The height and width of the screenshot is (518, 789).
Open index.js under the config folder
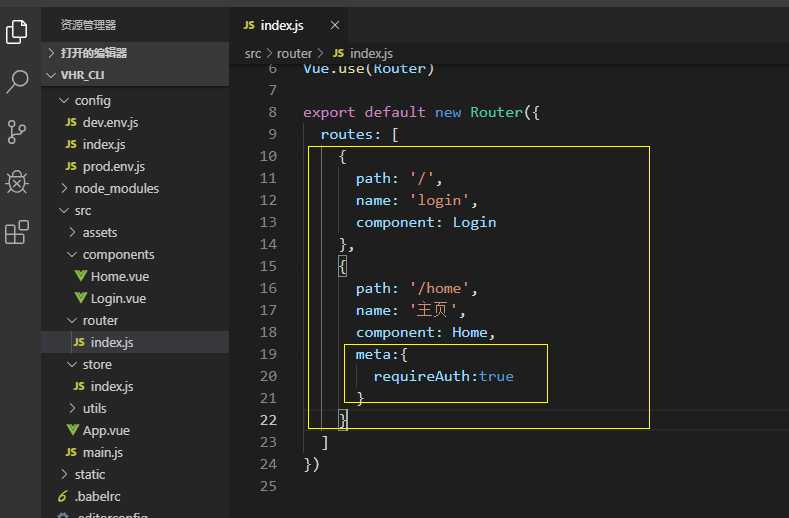135,144
